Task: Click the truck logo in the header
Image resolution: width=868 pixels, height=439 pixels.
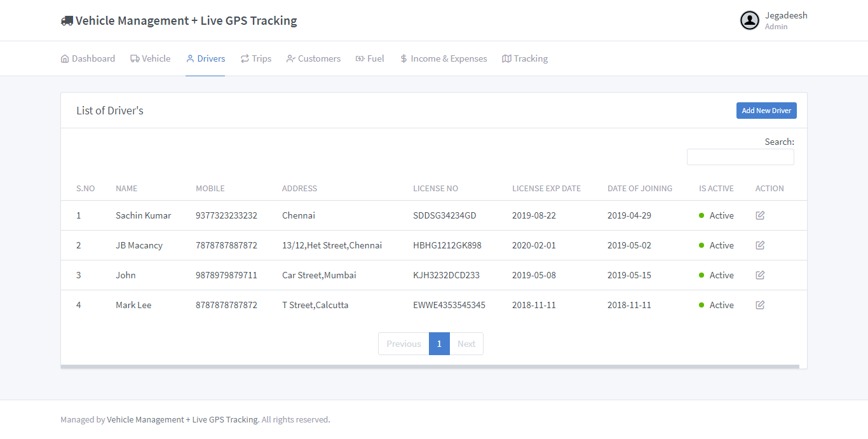Action: click(67, 20)
